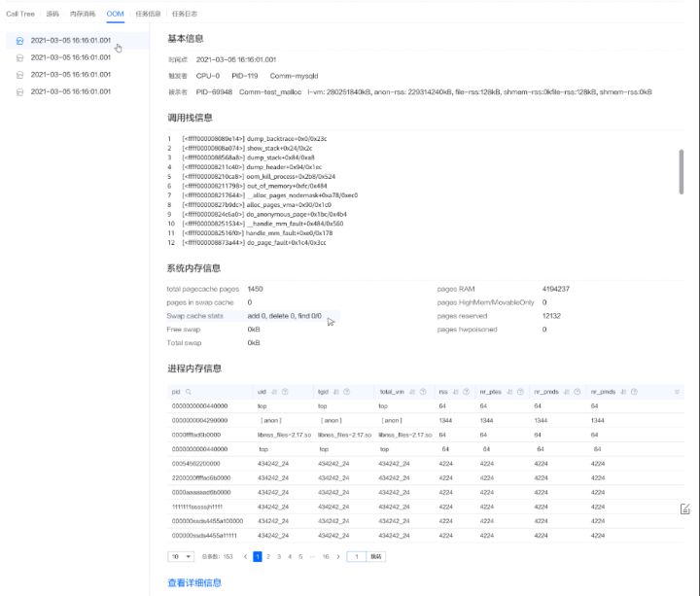
Task: Sort the total_vm column
Action: [x=412, y=392]
